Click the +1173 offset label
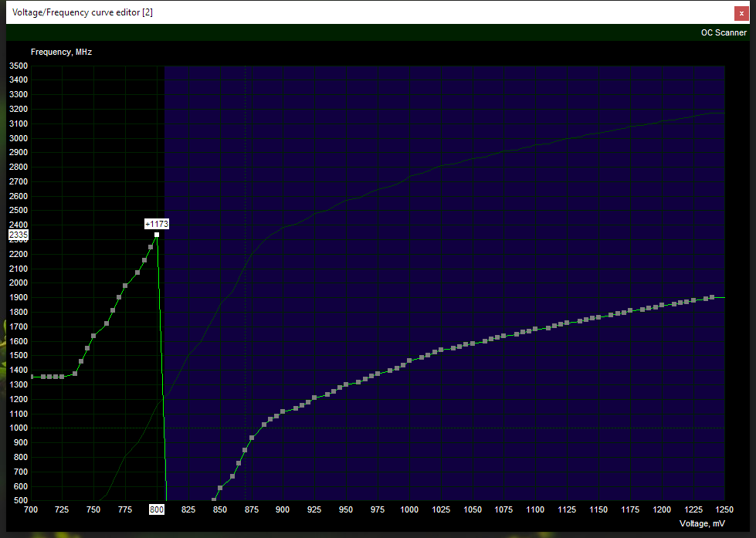Screen dimensions: 756x538 pyautogui.click(x=157, y=224)
